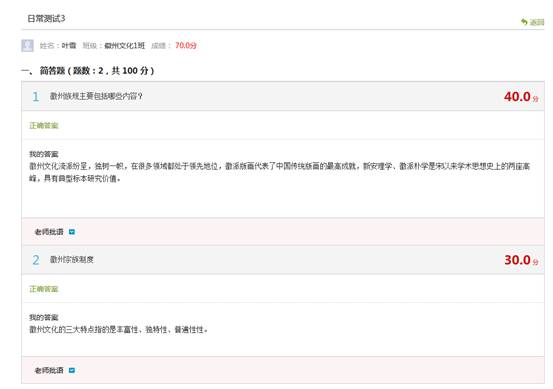Click the green return arrow icon

click(524, 22)
